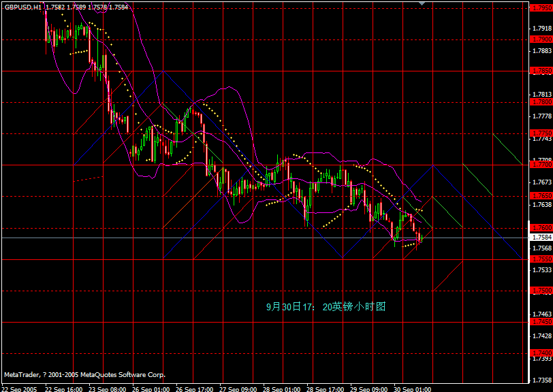
Task: Click the 1.7750 price level label
Action: click(541, 133)
